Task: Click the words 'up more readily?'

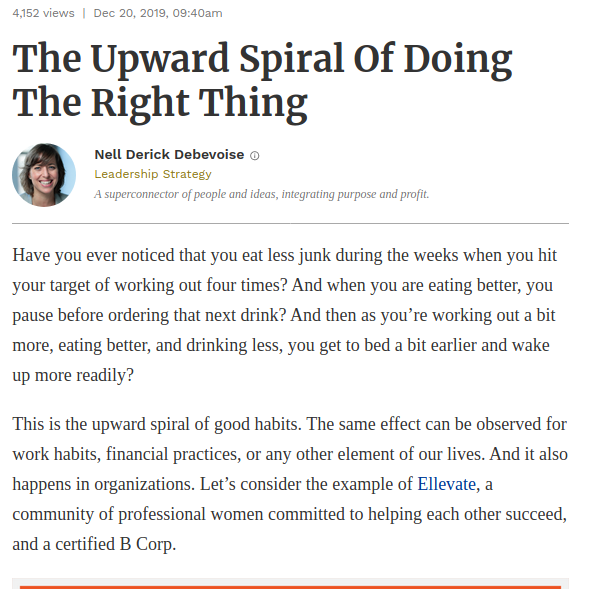Action: pyautogui.click(x=73, y=376)
